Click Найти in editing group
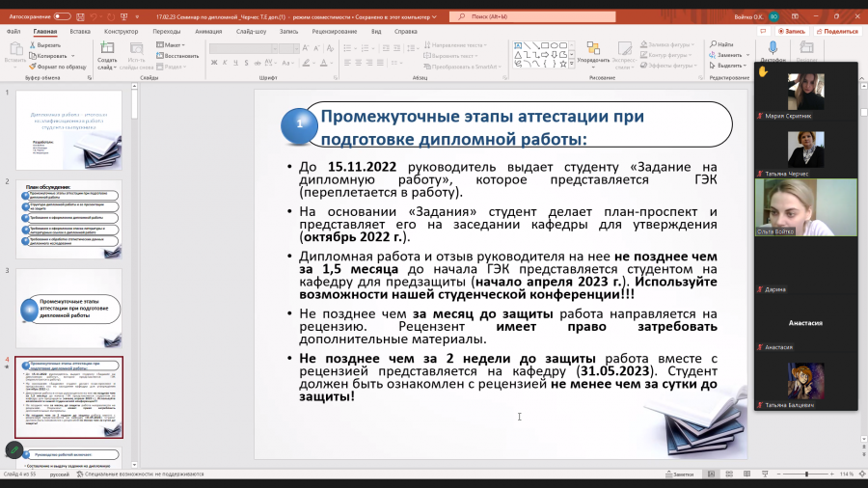 coord(721,44)
